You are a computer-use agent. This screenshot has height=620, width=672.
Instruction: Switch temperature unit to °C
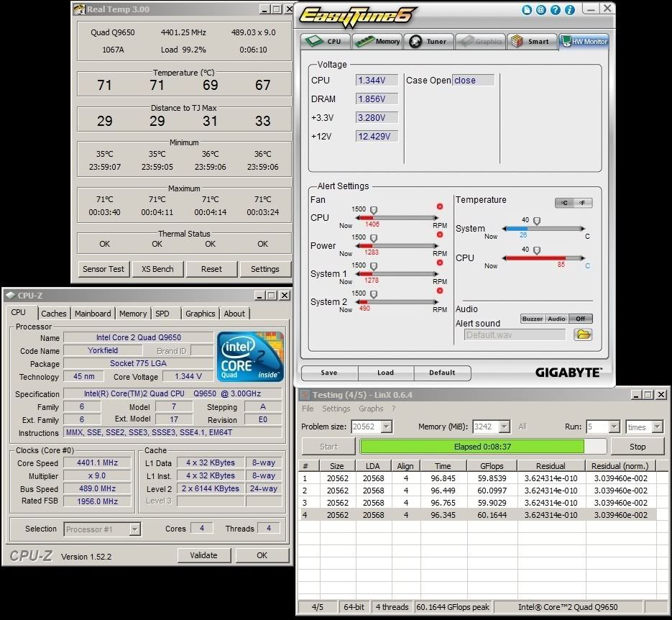pos(564,203)
